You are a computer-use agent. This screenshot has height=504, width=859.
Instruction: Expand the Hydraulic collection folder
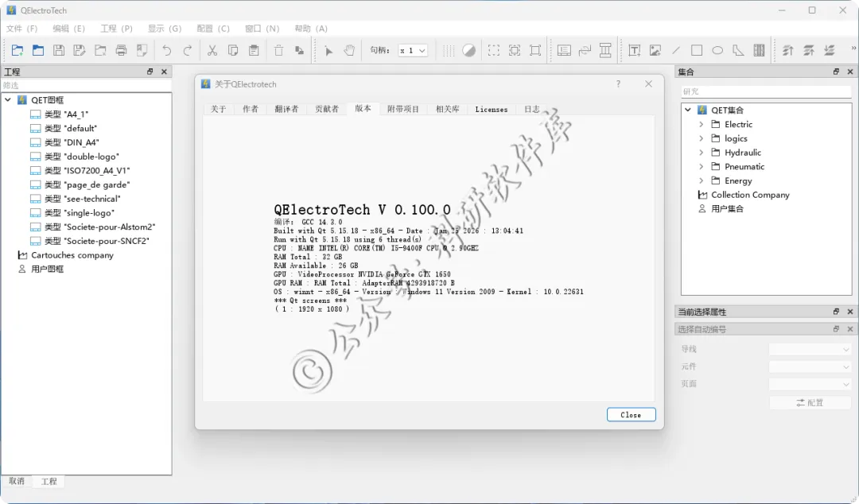point(702,153)
